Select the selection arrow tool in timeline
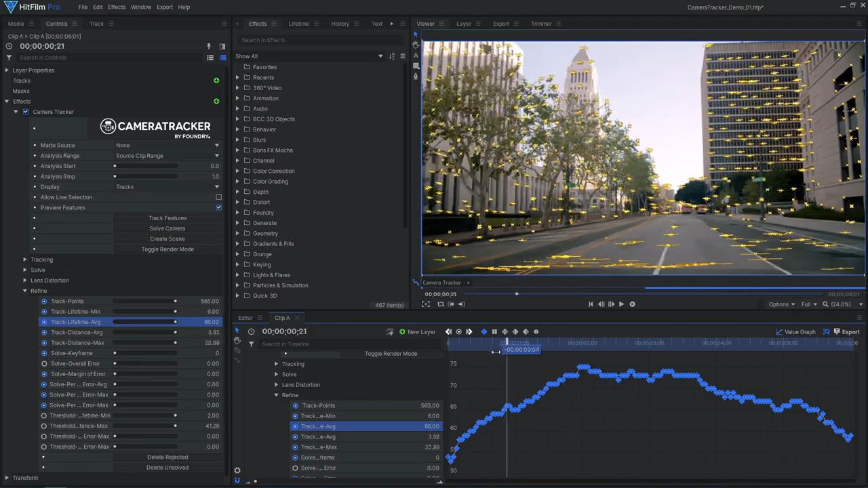868x488 pixels. [x=237, y=331]
